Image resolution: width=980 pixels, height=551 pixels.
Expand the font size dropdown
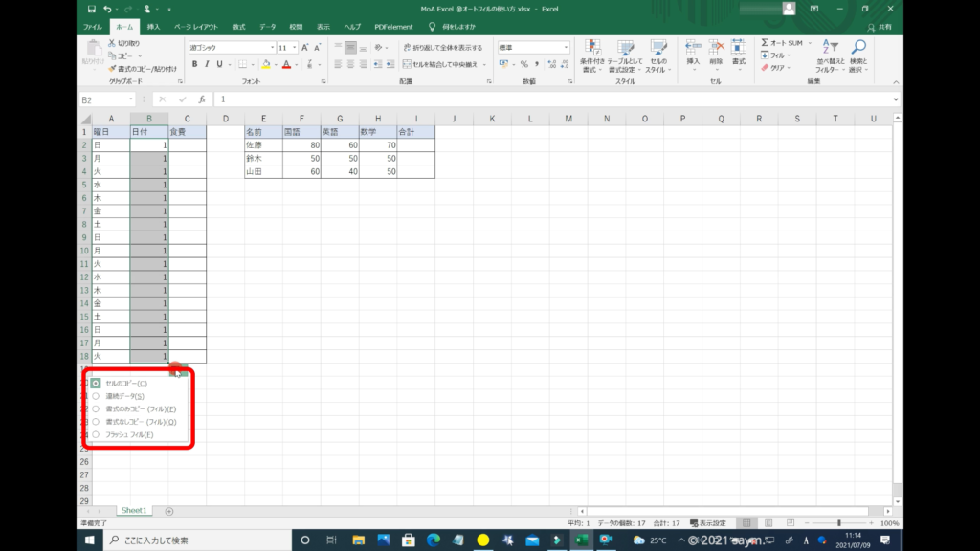(x=294, y=47)
